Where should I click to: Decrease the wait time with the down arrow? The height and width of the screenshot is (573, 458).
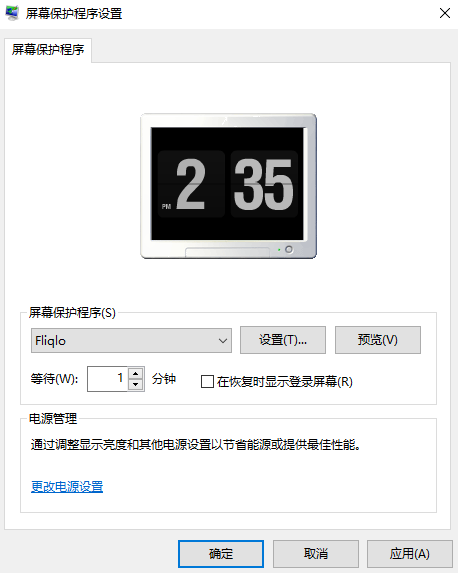[136, 385]
